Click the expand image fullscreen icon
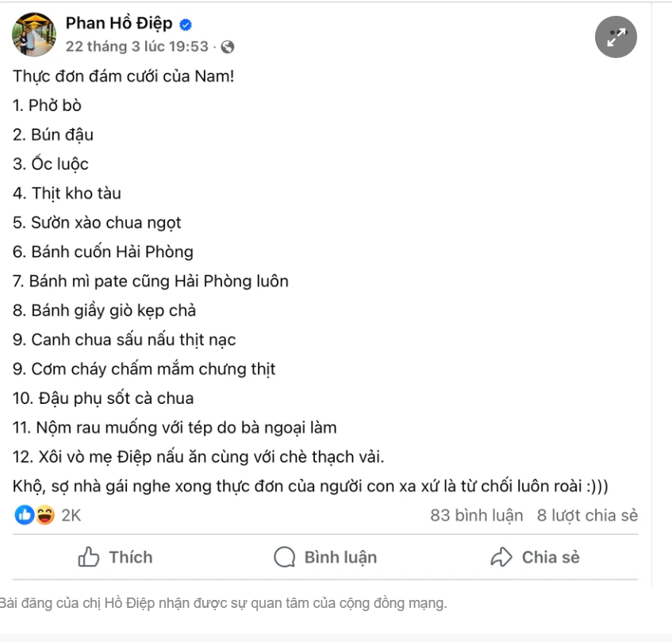This screenshot has width=672, height=642. [x=616, y=37]
